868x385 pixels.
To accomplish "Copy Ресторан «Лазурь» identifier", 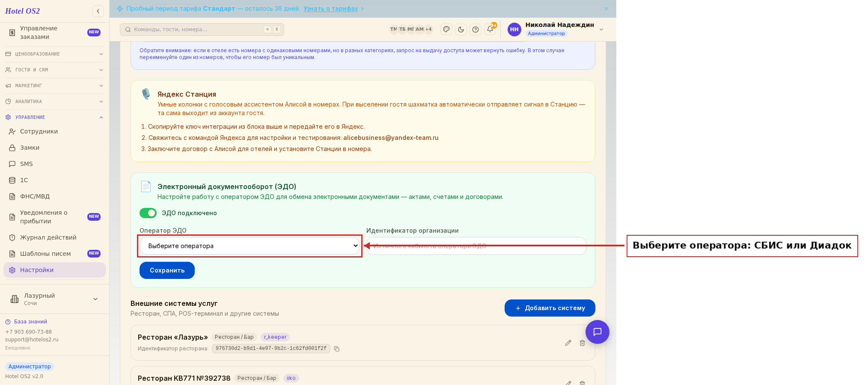I will click(337, 349).
